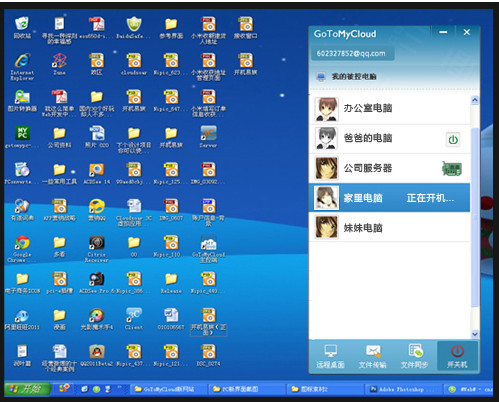The width and height of the screenshot is (499, 402).
Task: Click the list scrollbar down arrow
Action: [475, 334]
